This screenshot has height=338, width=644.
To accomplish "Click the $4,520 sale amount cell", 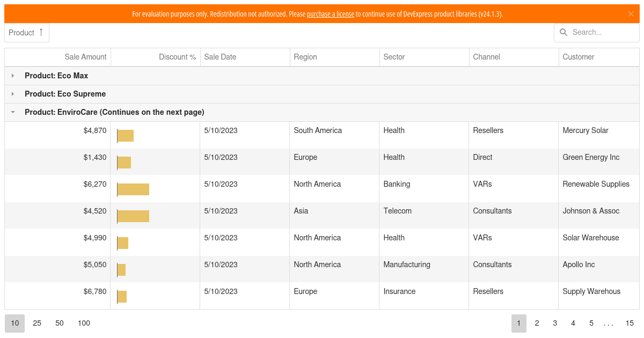I will 58,216.
